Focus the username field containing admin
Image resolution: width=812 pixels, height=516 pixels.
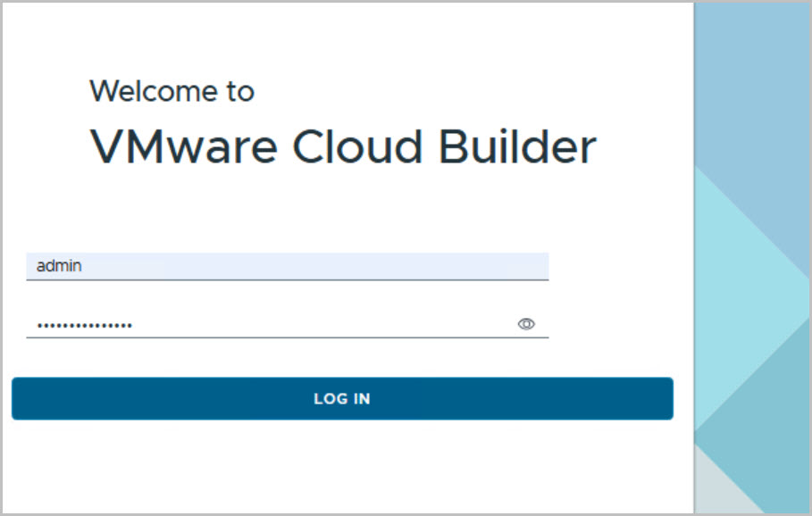click(x=287, y=266)
